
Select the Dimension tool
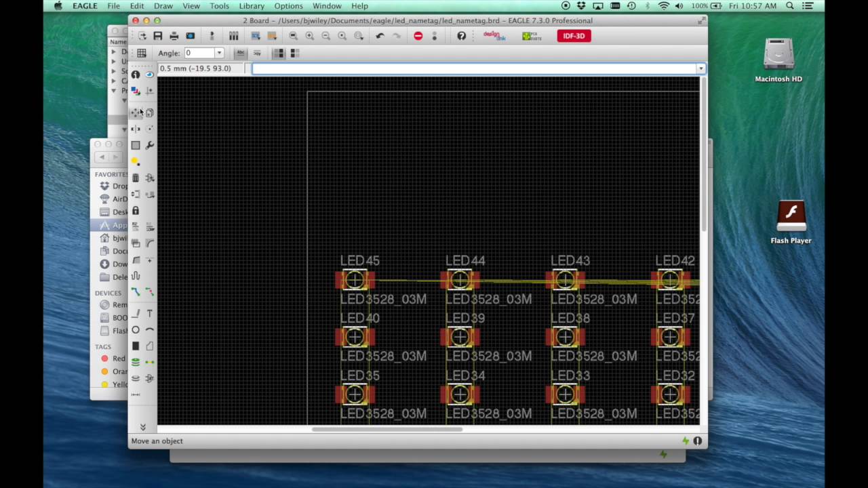pyautogui.click(x=136, y=394)
